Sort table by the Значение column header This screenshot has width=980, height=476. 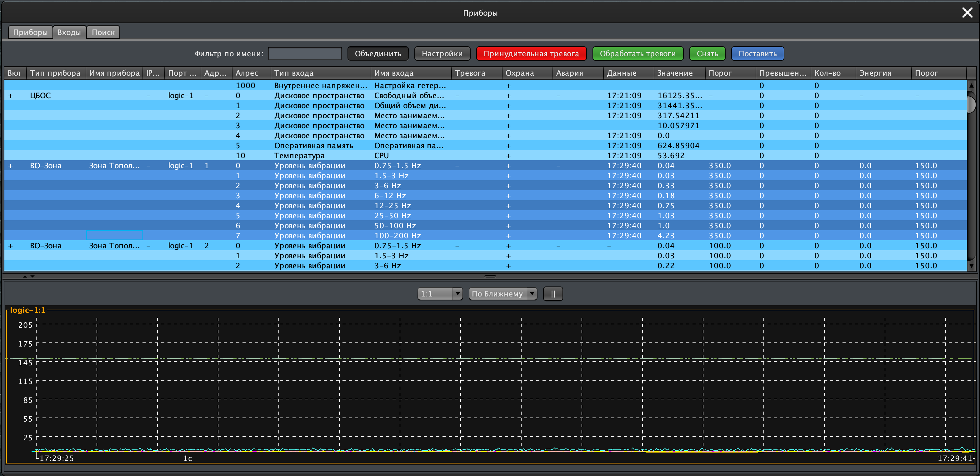click(x=675, y=73)
